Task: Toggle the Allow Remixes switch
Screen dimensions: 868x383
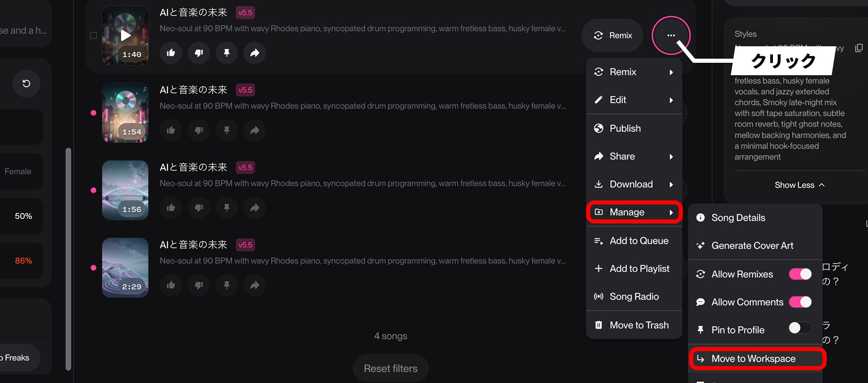Action: pyautogui.click(x=800, y=274)
